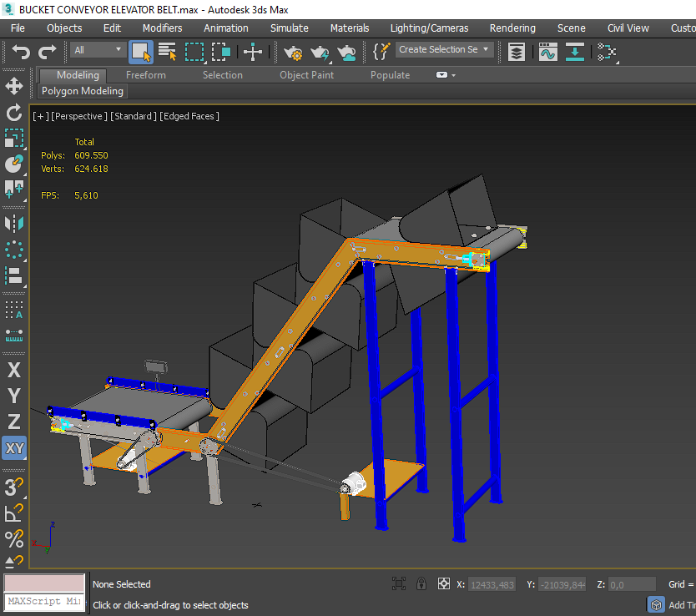Open the Schematic View icon

click(x=607, y=52)
